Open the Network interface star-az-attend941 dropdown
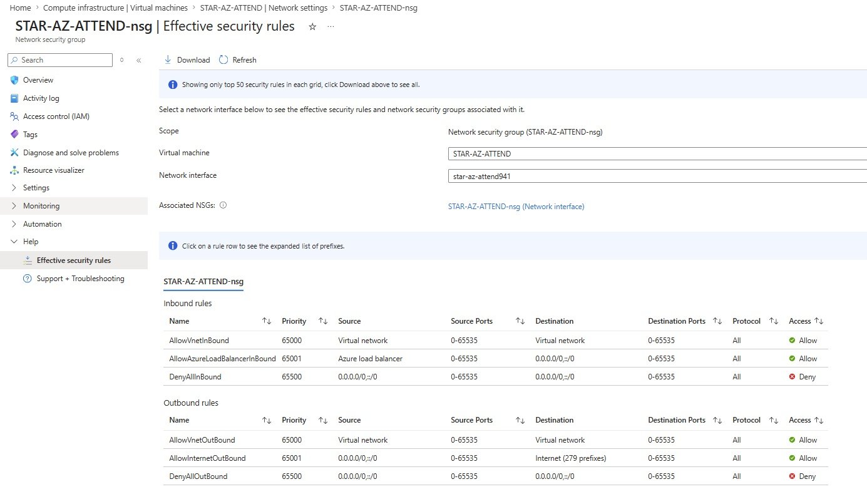 [x=657, y=177]
